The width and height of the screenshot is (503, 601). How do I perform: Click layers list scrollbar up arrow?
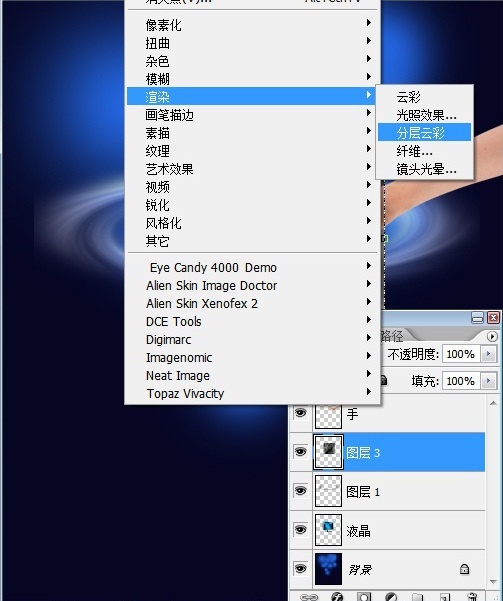click(x=493, y=403)
